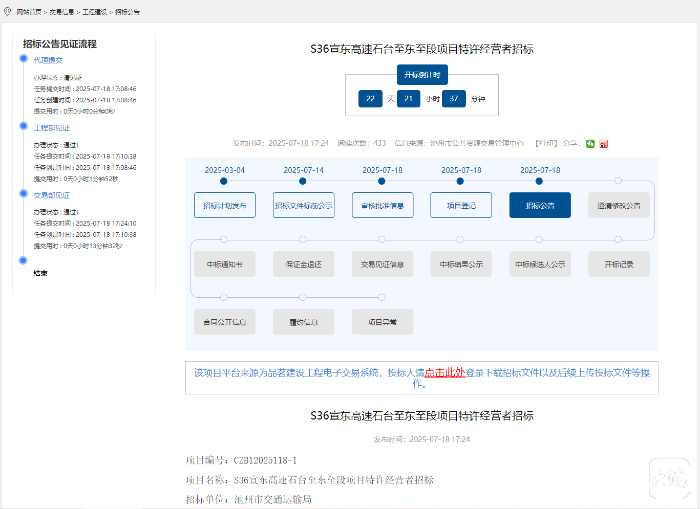The width and height of the screenshot is (700, 509).
Task: Click the 2025-03-04 timeline node dot
Action: pyautogui.click(x=223, y=182)
